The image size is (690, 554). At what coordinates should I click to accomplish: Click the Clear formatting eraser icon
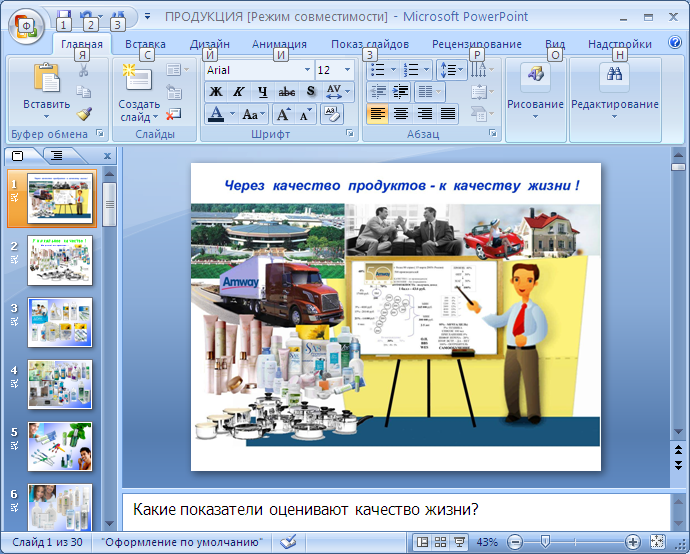[x=332, y=114]
